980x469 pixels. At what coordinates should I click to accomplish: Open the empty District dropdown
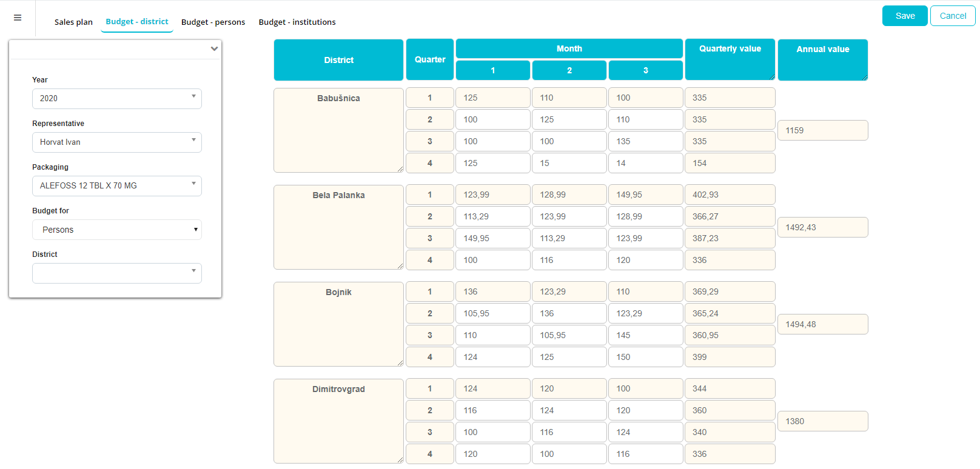pos(116,273)
